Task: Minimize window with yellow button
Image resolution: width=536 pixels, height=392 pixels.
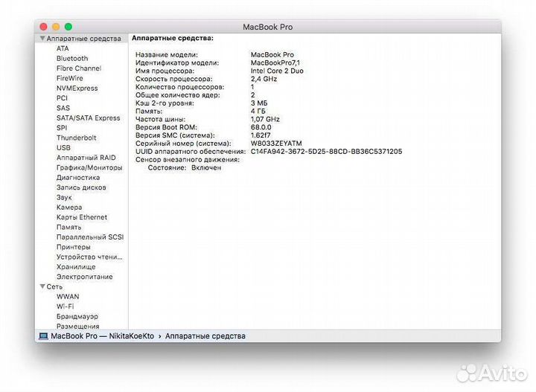Action: (56, 27)
